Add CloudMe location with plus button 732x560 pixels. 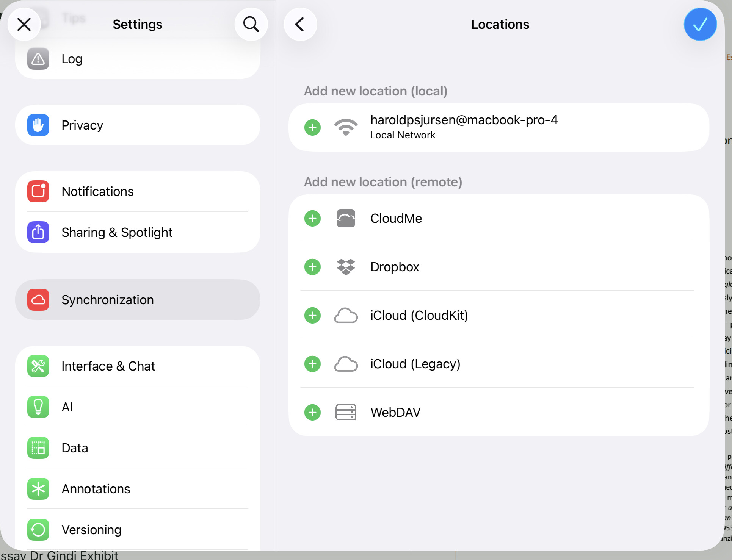point(313,219)
